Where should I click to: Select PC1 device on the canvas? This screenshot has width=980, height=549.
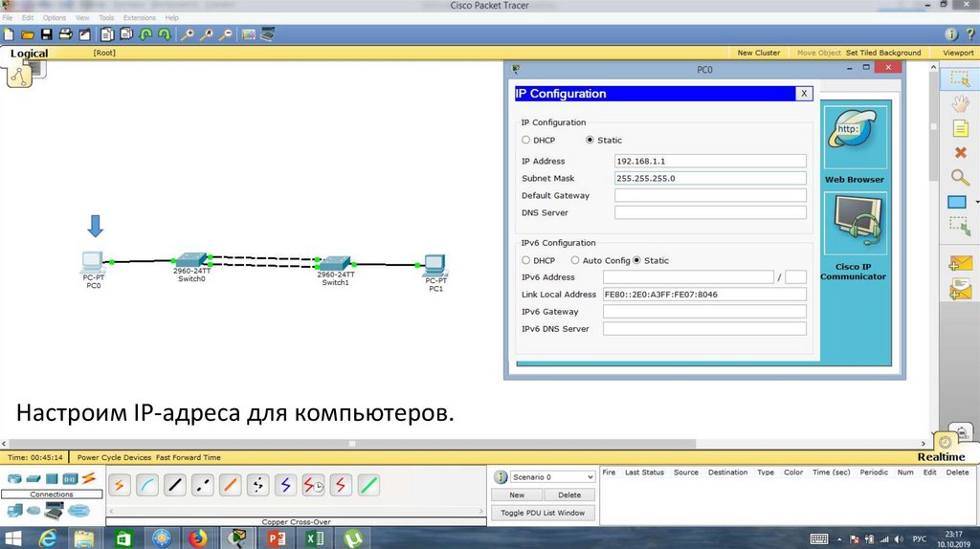coord(435,266)
